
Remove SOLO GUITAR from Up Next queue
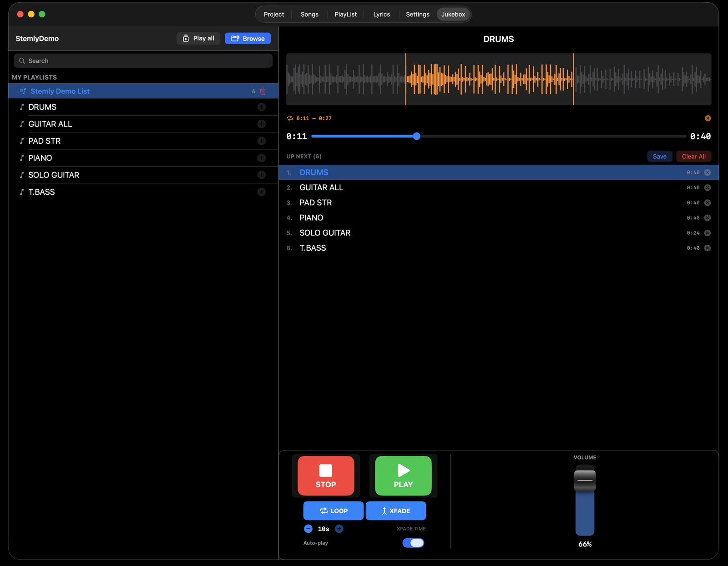click(x=708, y=233)
